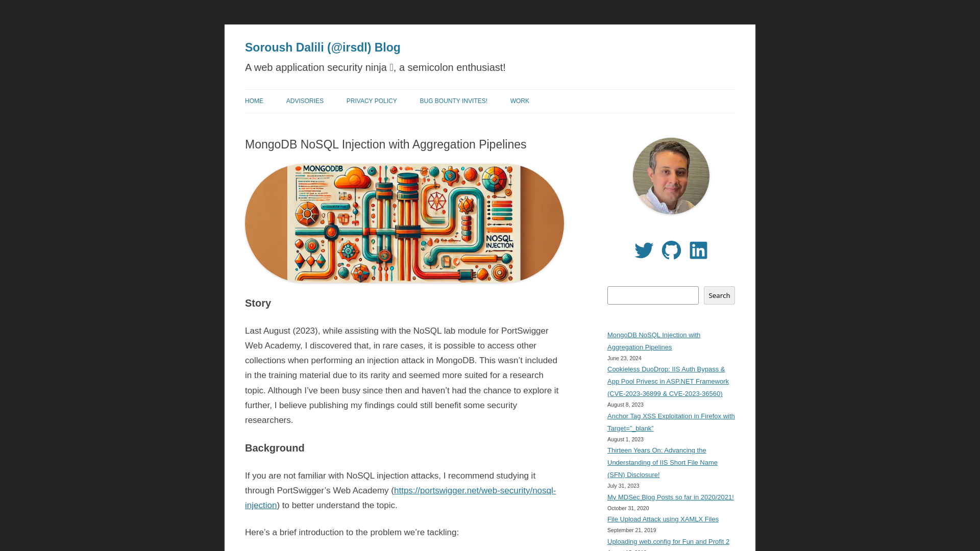Click the HOME tab in navigation
Screen dimensions: 980x551
coord(254,100)
